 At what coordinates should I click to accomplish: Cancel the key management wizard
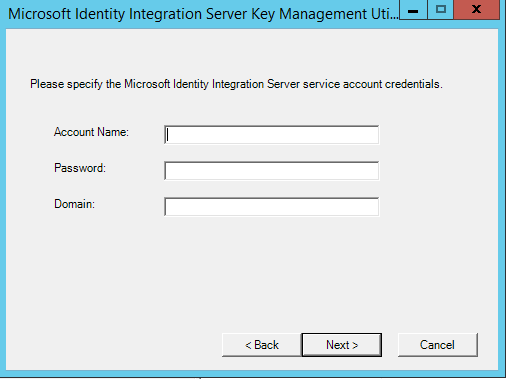pos(437,345)
